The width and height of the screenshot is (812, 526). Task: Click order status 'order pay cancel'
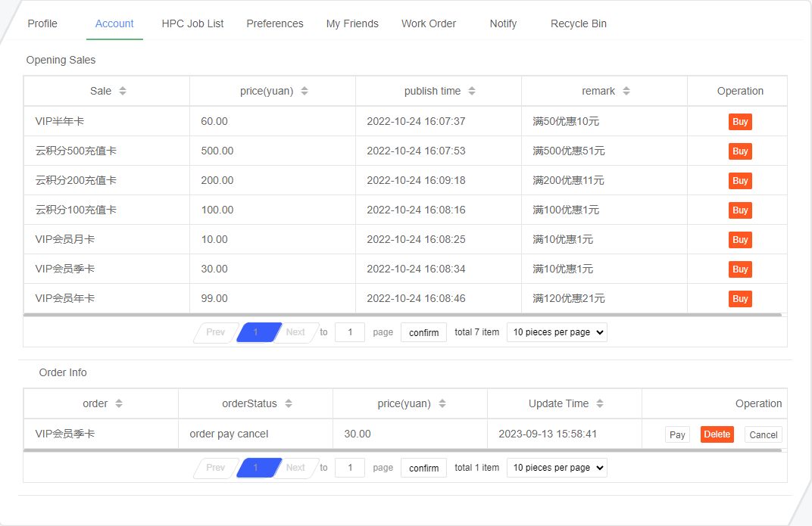point(229,434)
